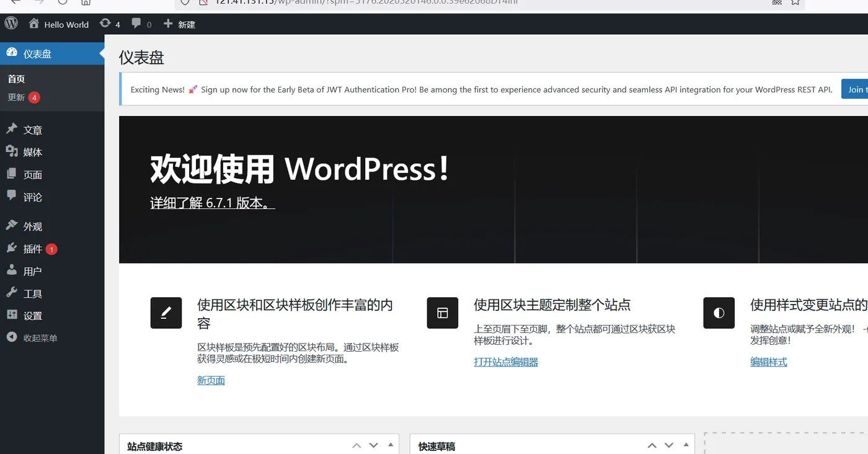Click the Exciting News JWT notice text

click(481, 89)
